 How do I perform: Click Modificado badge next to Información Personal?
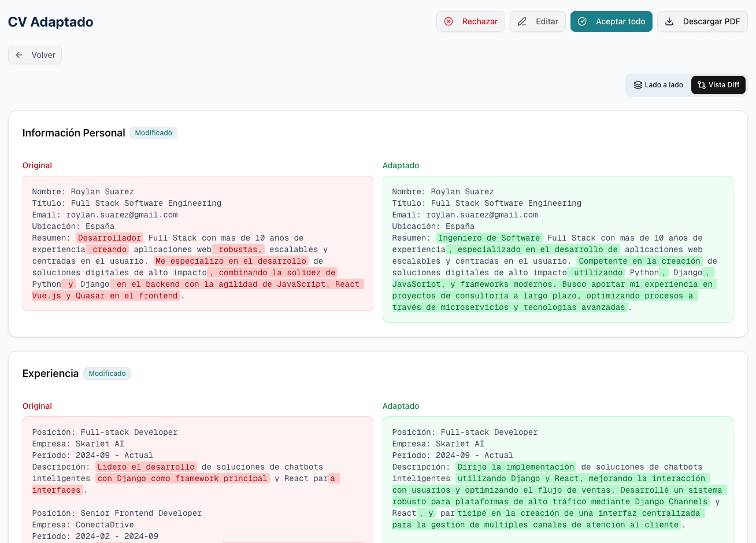coord(153,133)
